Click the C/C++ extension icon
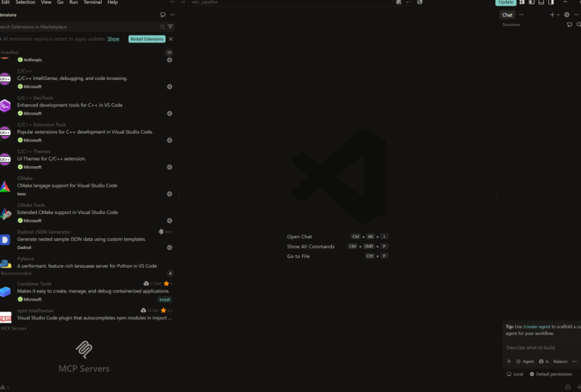This screenshot has height=392, width=581. 5,79
